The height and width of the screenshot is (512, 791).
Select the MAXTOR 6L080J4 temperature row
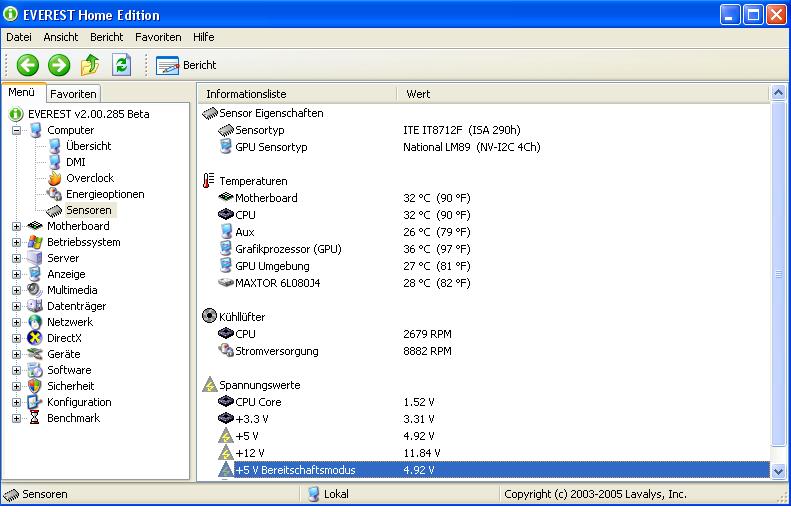click(484, 283)
